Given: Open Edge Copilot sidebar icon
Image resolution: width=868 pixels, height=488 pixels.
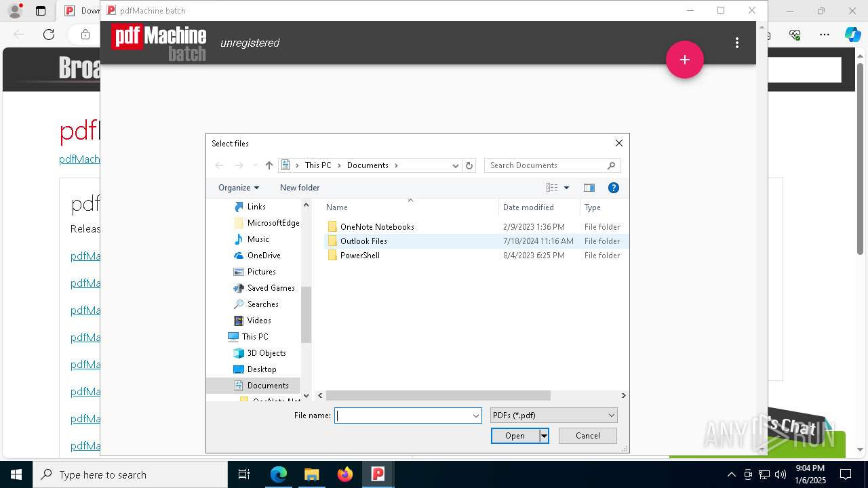Looking at the screenshot, I should pos(852,35).
